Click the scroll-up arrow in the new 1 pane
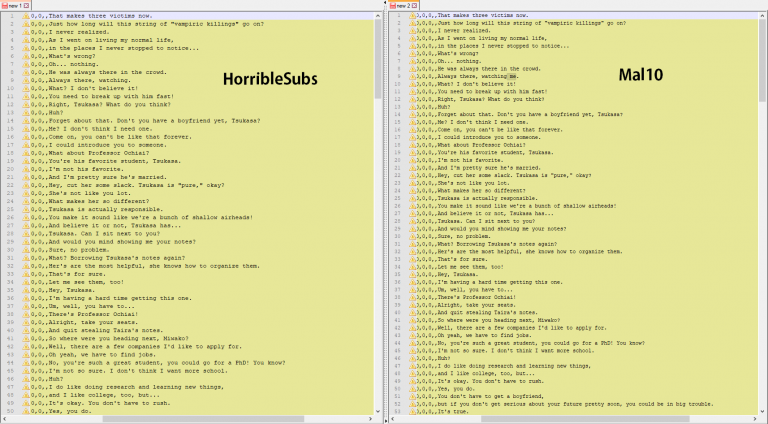Viewport: 768px width, 424px height. point(378,16)
